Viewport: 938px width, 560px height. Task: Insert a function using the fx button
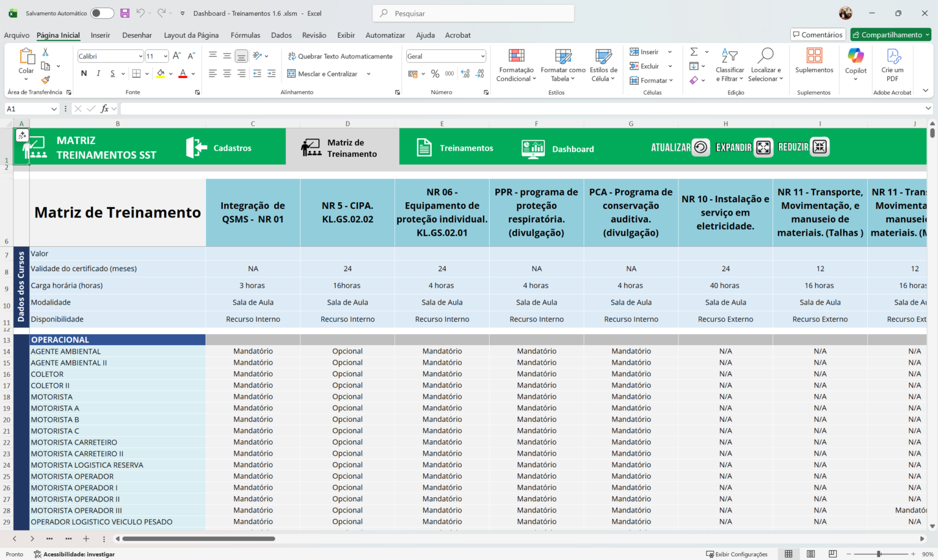pos(105,109)
